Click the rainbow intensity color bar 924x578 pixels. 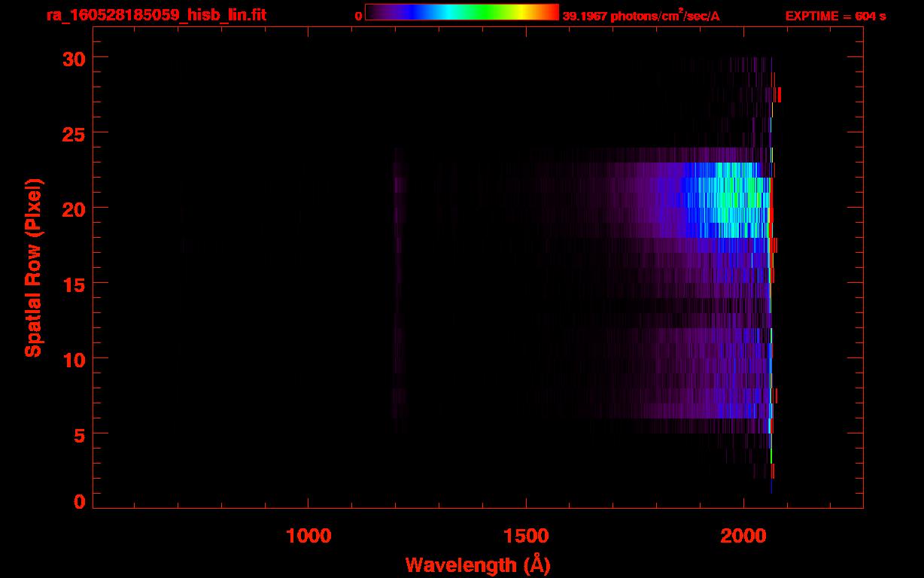(x=462, y=13)
